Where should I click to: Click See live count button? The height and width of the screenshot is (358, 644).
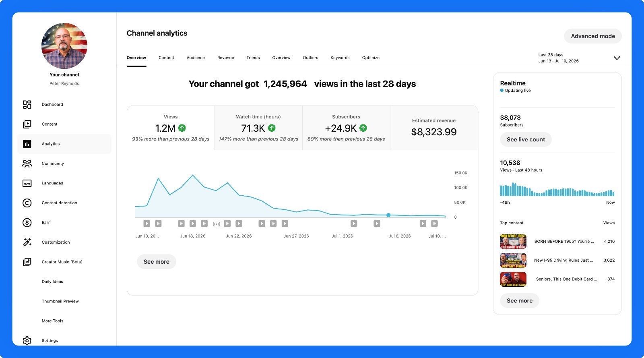tap(526, 139)
